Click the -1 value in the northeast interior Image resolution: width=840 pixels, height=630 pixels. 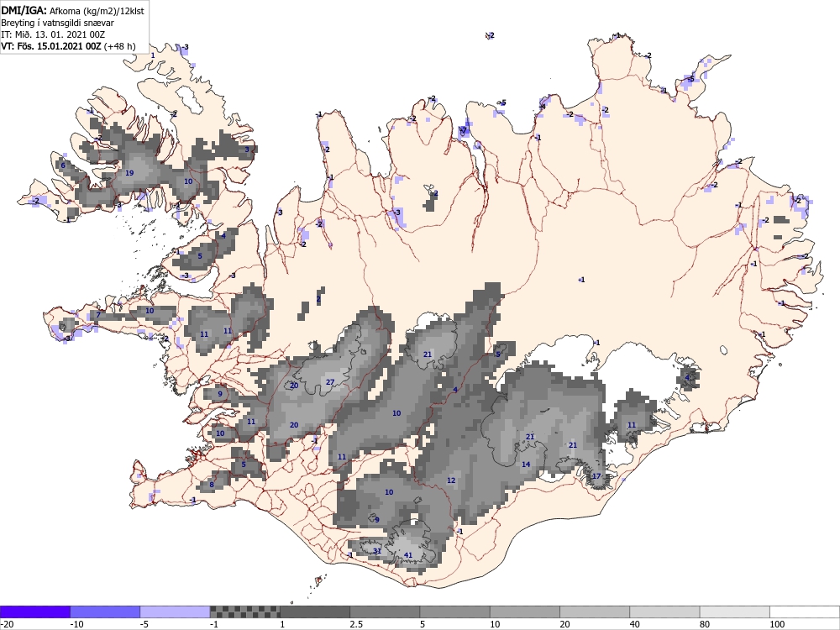coord(581,280)
